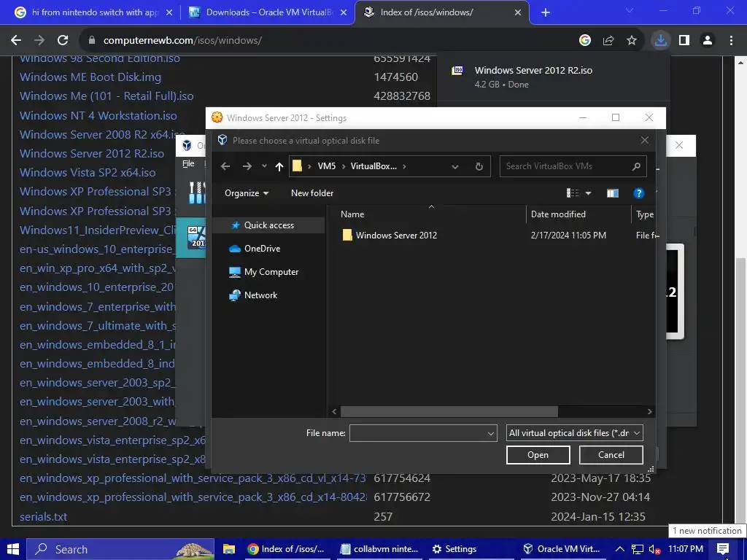Change the file view layout icon

(573, 192)
